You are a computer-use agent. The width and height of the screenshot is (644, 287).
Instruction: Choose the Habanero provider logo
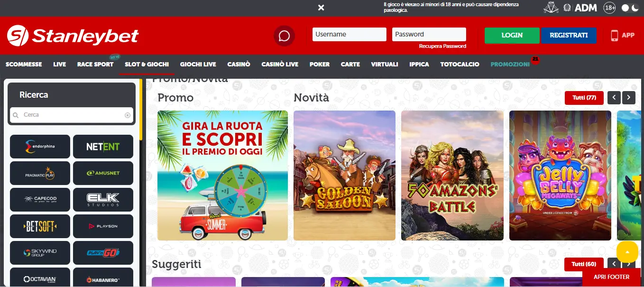click(103, 278)
